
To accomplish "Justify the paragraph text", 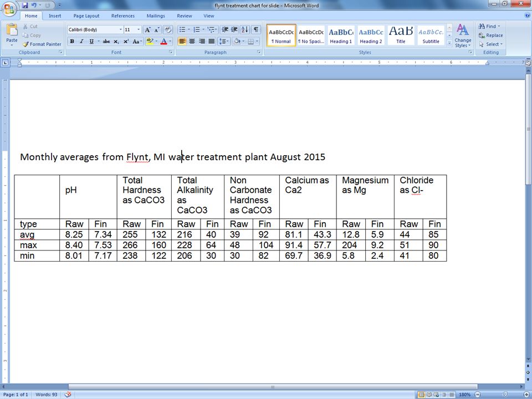I will click(x=211, y=42).
